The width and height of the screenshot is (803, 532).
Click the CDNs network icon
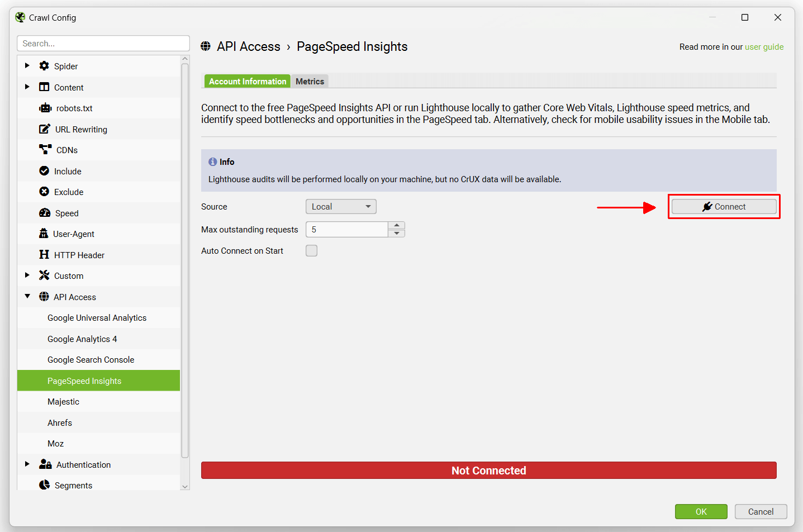pos(45,150)
